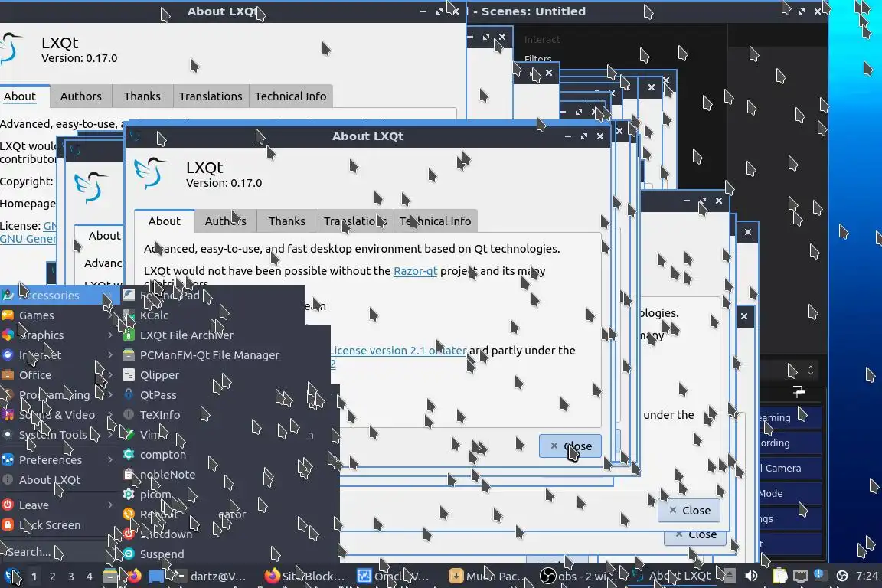Viewport: 882px width, 588px height.
Task: Click the Virtual Camera button in OBS
Action: click(791, 468)
